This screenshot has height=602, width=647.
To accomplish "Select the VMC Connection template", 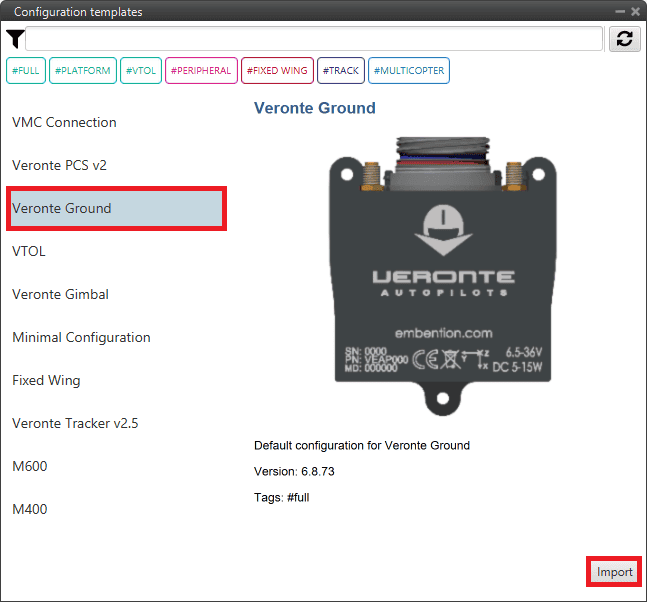I will coord(64,122).
